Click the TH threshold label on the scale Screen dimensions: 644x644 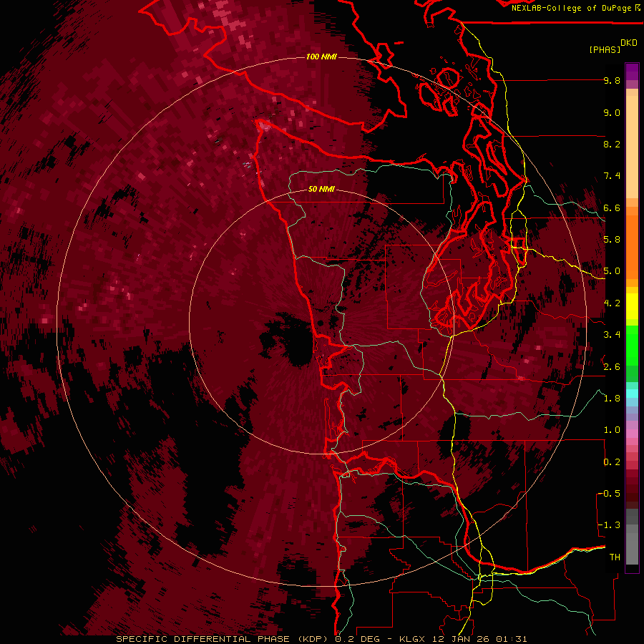[615, 557]
